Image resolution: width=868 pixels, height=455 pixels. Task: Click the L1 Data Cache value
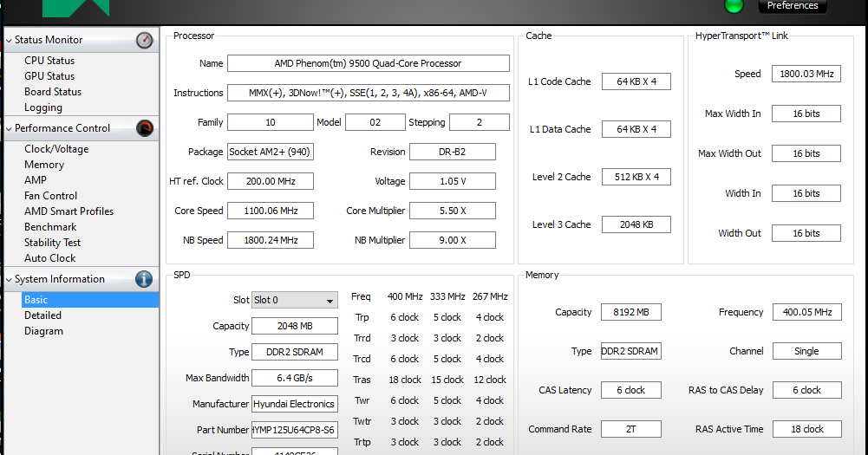pyautogui.click(x=636, y=129)
